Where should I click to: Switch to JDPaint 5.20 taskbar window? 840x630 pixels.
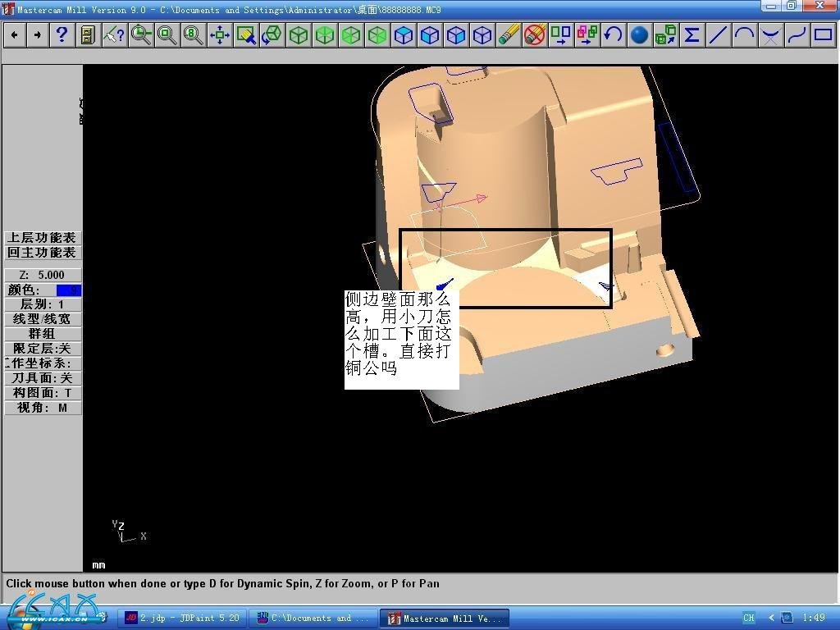point(182,619)
